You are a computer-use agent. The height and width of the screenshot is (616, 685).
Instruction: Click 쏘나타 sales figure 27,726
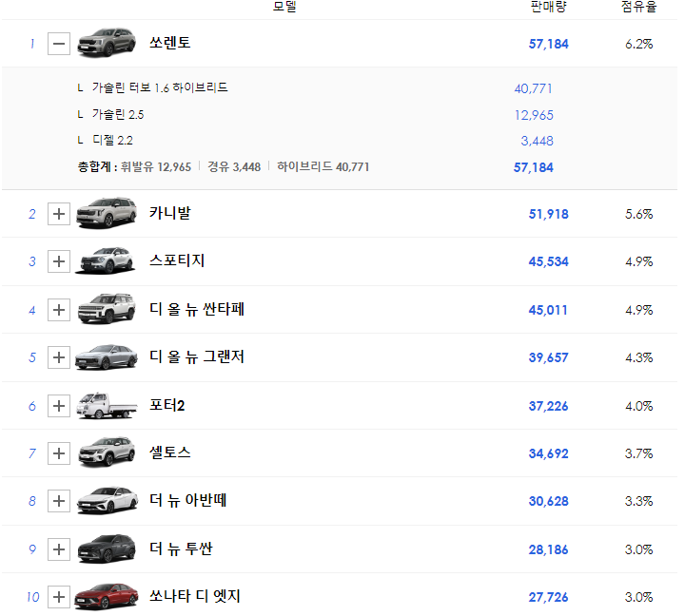coord(548,597)
